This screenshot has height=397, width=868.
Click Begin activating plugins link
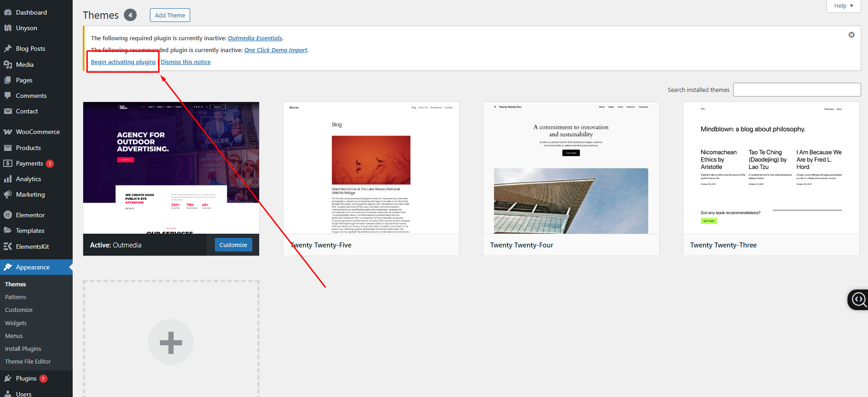tap(123, 62)
